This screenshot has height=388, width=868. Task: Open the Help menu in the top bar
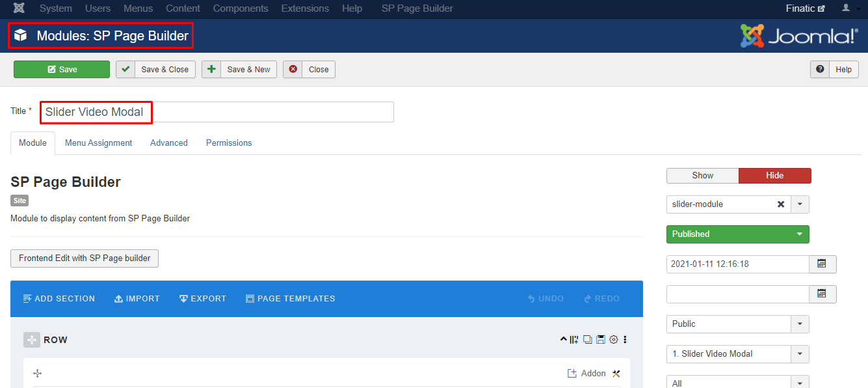(x=352, y=8)
